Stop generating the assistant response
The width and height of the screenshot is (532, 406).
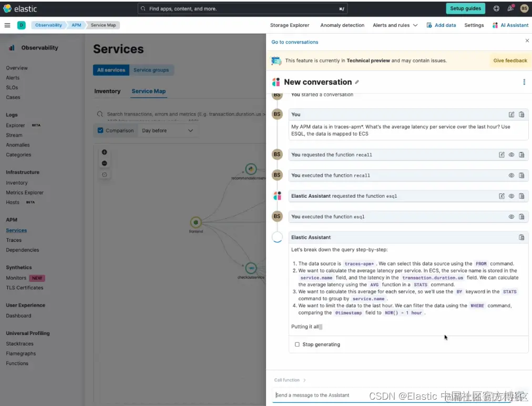[x=318, y=344]
